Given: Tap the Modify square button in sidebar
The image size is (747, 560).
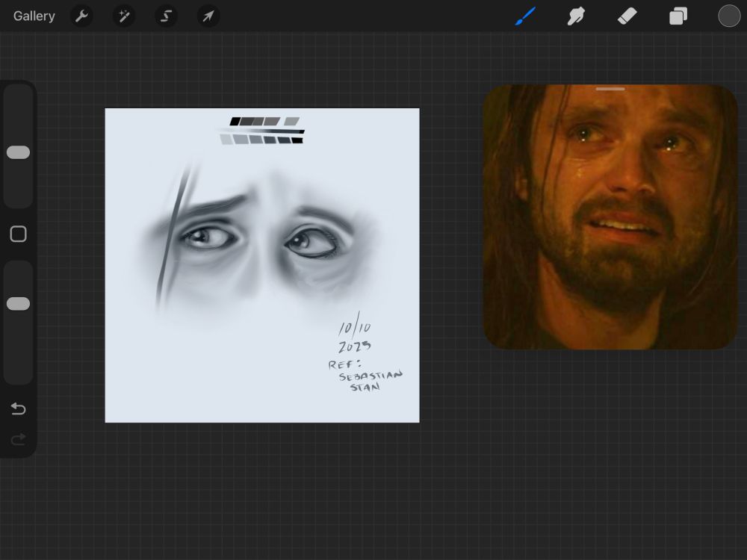Looking at the screenshot, I should click(x=18, y=234).
